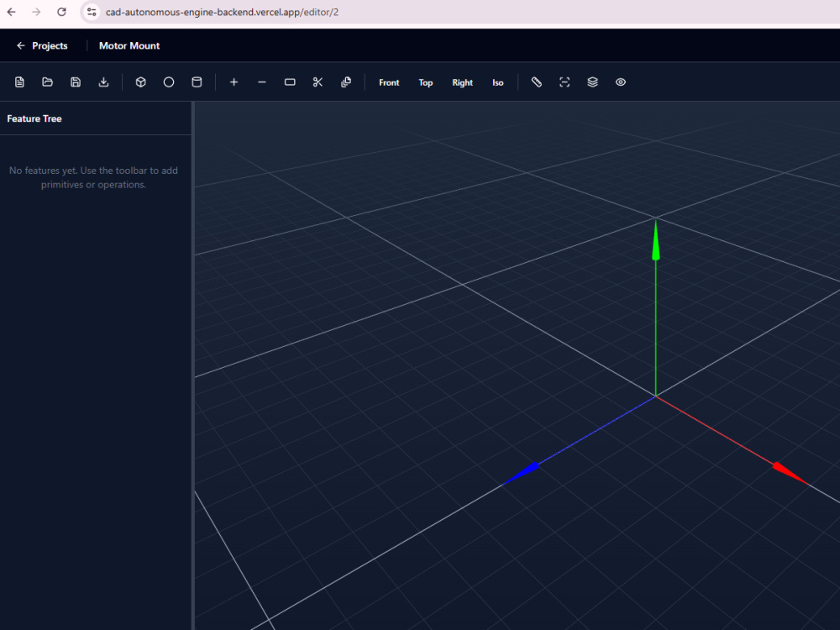840x630 pixels.
Task: Click the 'No features yet' placeholder text
Action: [94, 177]
